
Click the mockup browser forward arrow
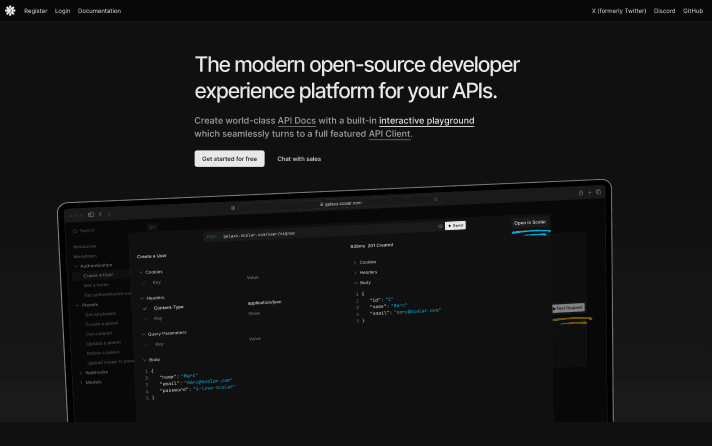click(109, 214)
